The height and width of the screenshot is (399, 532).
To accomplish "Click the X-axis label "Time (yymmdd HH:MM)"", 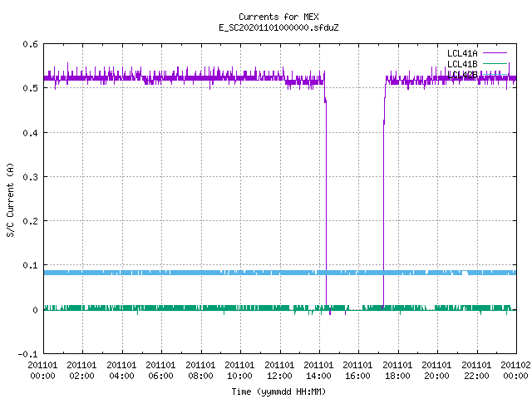I will (x=278, y=392).
